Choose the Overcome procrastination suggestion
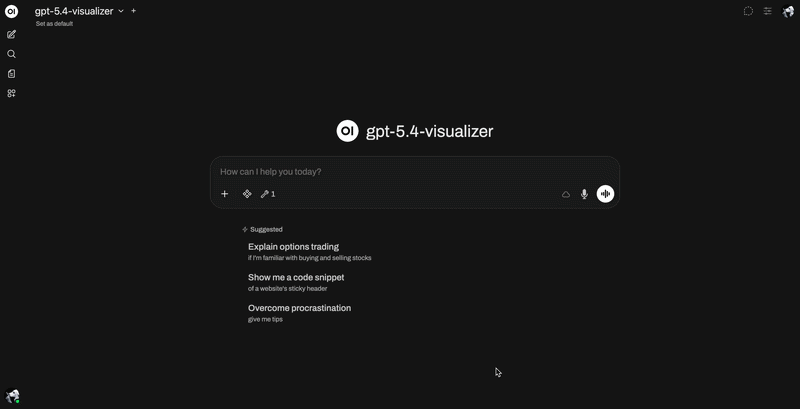800x409 pixels. pyautogui.click(x=299, y=313)
